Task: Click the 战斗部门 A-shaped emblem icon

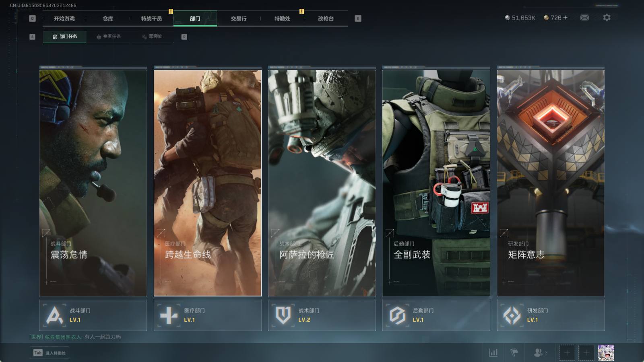Action: point(54,315)
